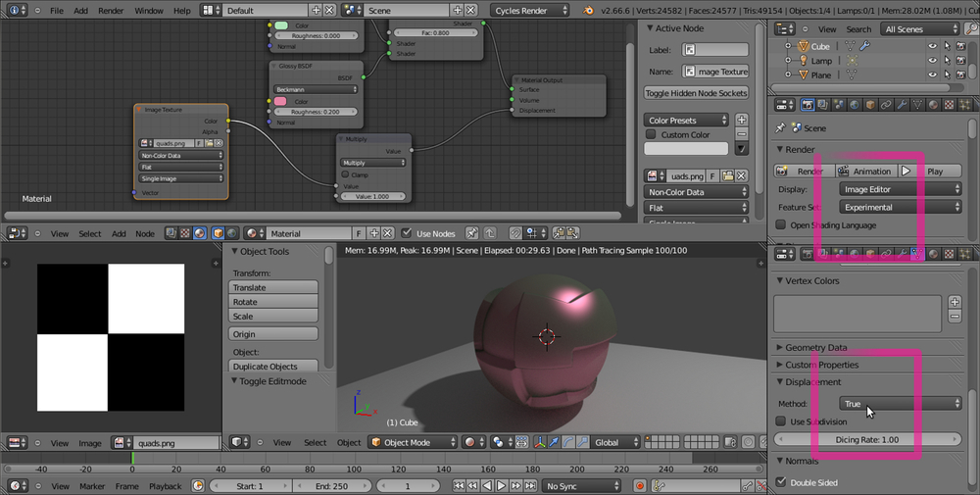Screen dimensions: 980x495
Task: Open the Displacement Method dropdown
Action: coord(901,404)
